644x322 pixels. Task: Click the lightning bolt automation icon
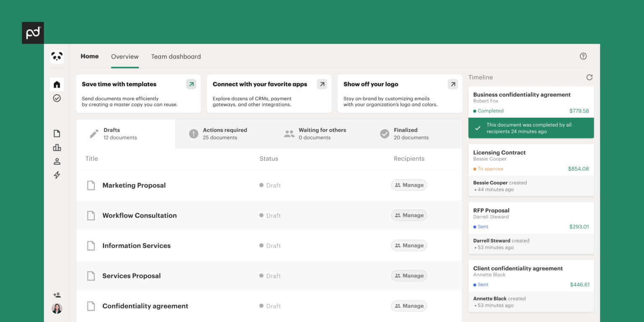pos(57,175)
